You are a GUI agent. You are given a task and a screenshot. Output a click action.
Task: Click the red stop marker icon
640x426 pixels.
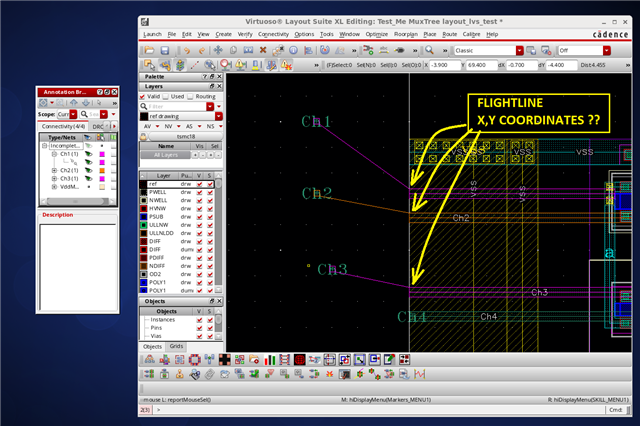pyautogui.click(x=225, y=65)
